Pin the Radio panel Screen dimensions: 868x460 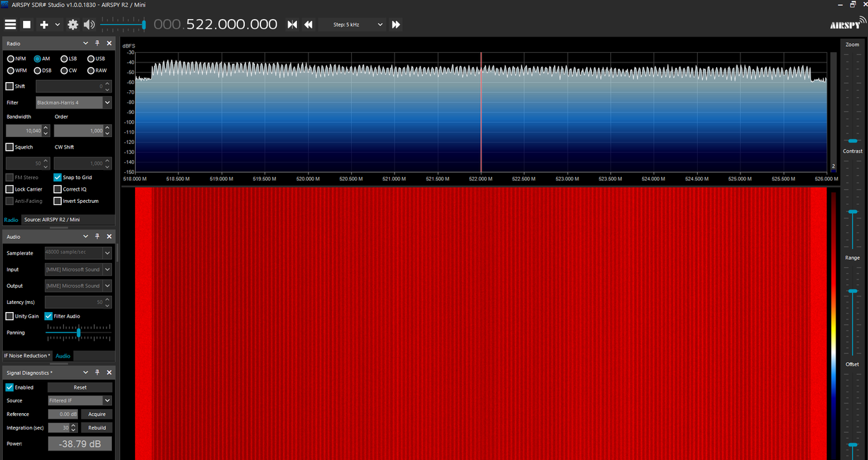(98, 43)
